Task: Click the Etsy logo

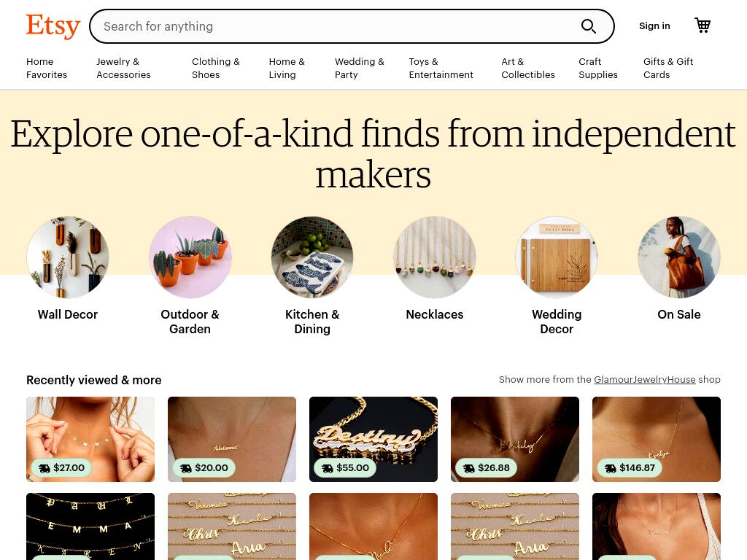Action: [x=53, y=26]
